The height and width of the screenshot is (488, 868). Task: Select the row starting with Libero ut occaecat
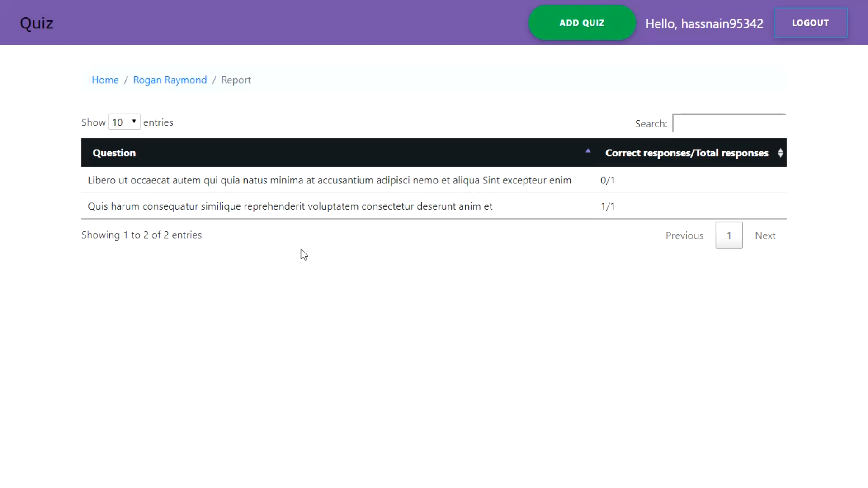[x=329, y=180]
